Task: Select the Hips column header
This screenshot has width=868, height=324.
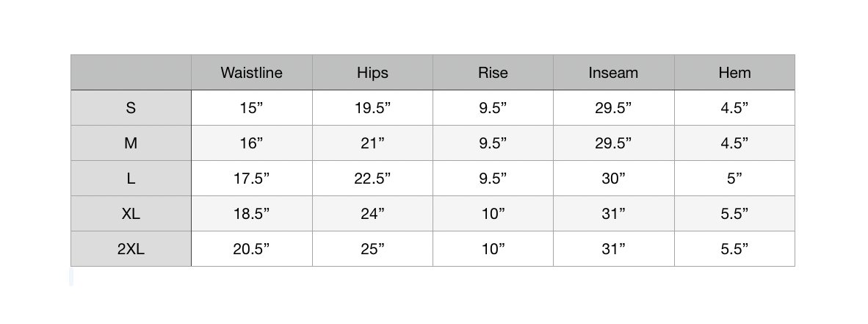Action: tap(372, 73)
